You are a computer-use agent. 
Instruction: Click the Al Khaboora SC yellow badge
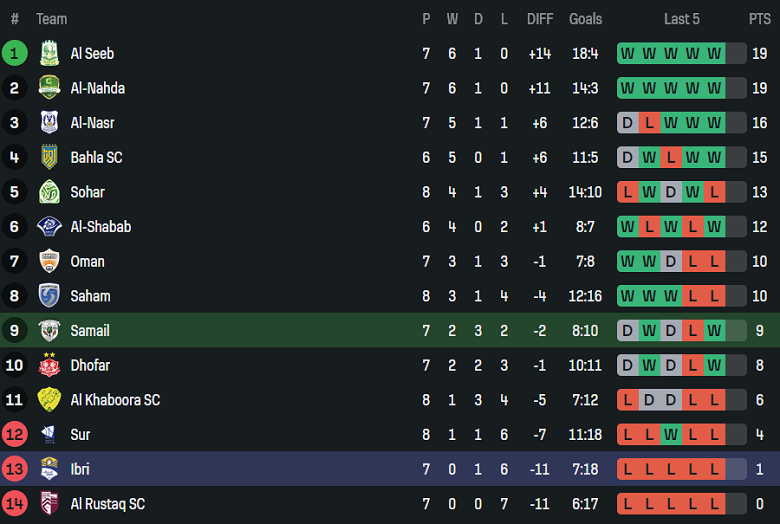click(x=49, y=400)
